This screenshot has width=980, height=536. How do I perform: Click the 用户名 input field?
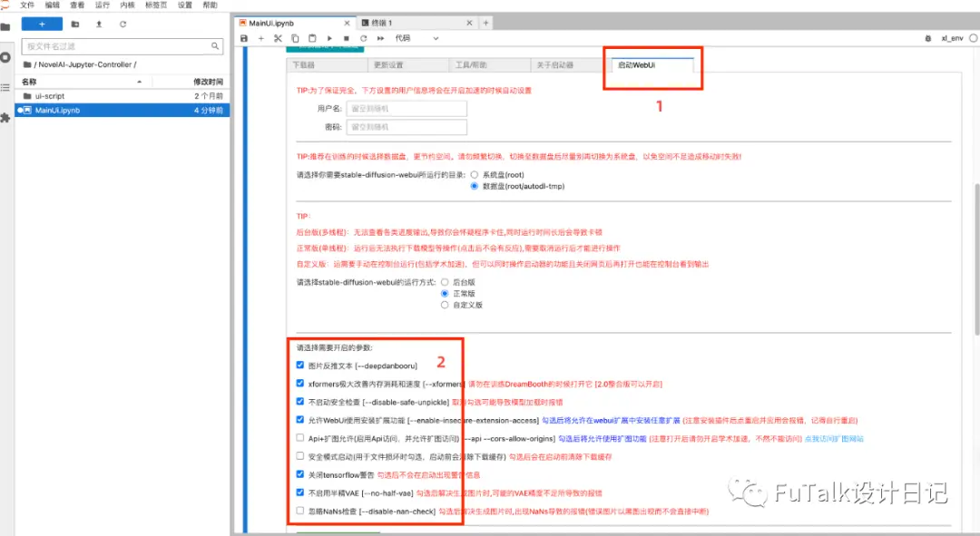click(407, 109)
